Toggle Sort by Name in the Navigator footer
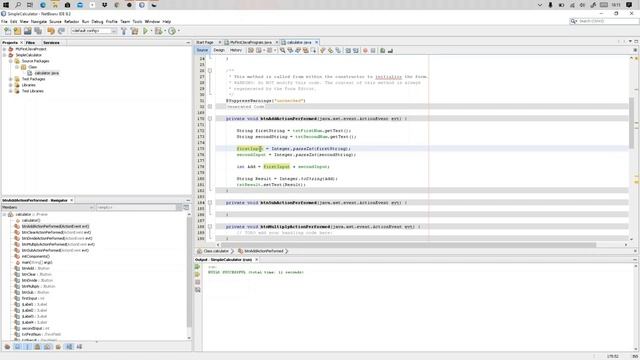This screenshot has height=360, width=640. coord(69,347)
